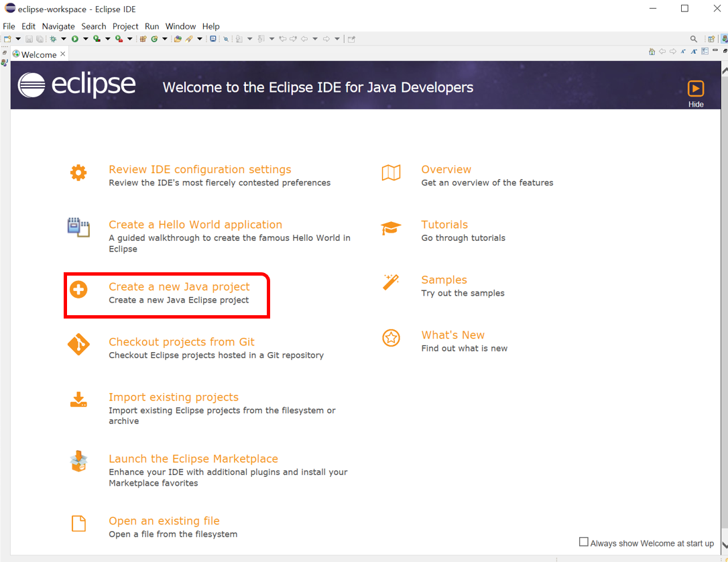The height and width of the screenshot is (562, 728).
Task: Click the scrollbar up arrow
Action: coord(724,70)
